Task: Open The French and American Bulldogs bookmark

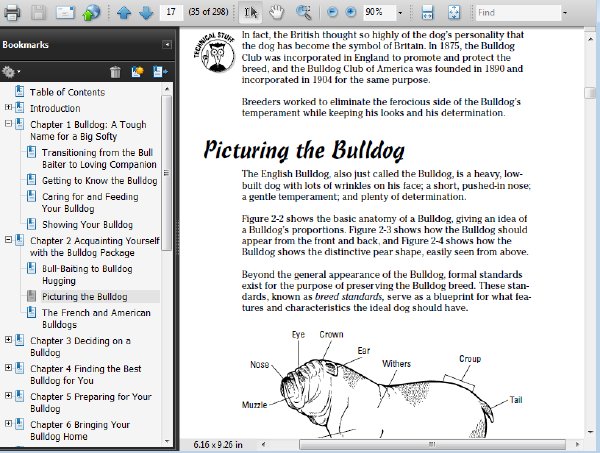Action: [x=96, y=319]
